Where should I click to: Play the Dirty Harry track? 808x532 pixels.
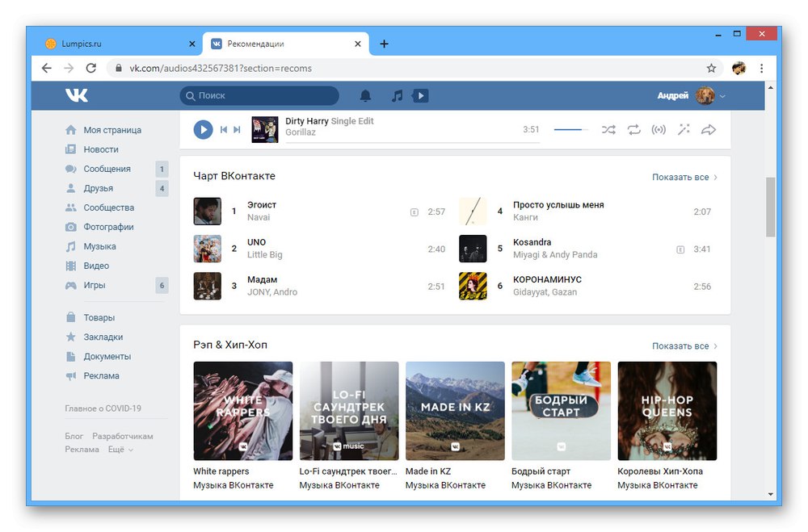[x=203, y=130]
